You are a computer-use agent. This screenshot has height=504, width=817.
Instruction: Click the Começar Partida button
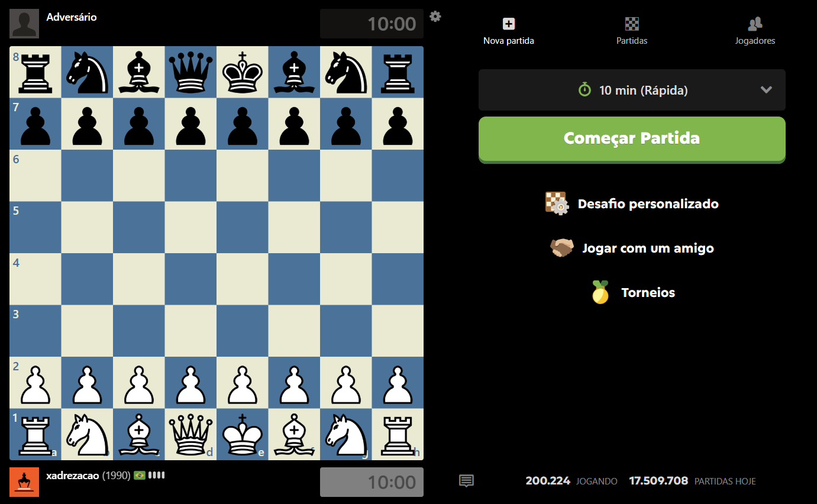(632, 139)
